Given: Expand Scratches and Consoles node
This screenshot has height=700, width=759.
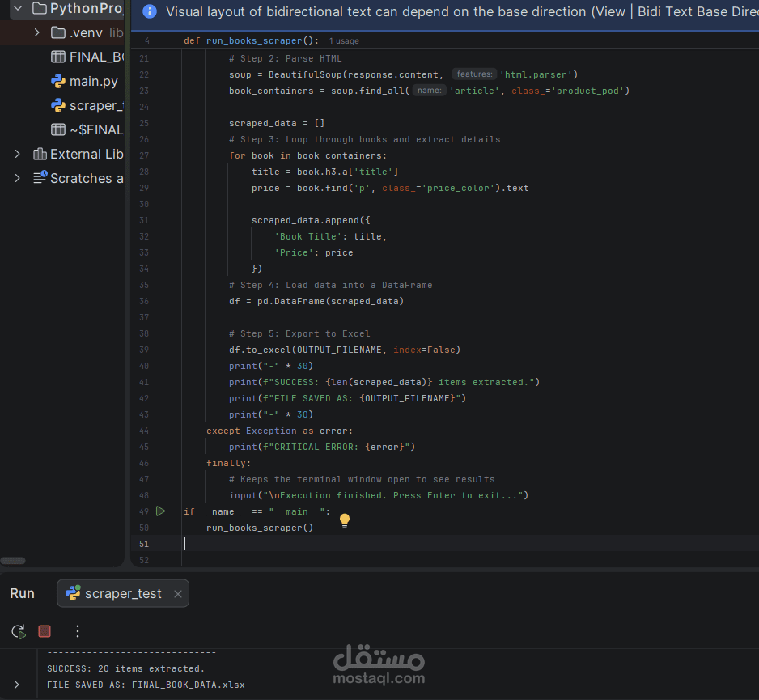Looking at the screenshot, I should click(18, 178).
